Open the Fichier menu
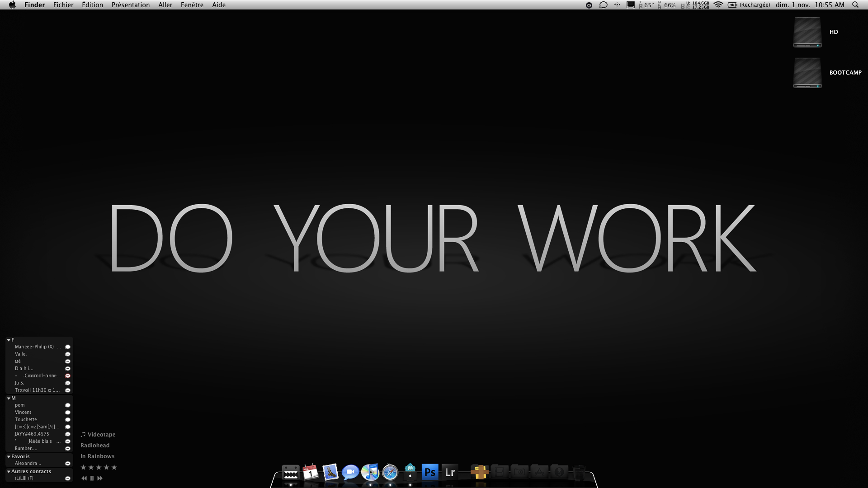Viewport: 868px width, 488px height. [63, 5]
